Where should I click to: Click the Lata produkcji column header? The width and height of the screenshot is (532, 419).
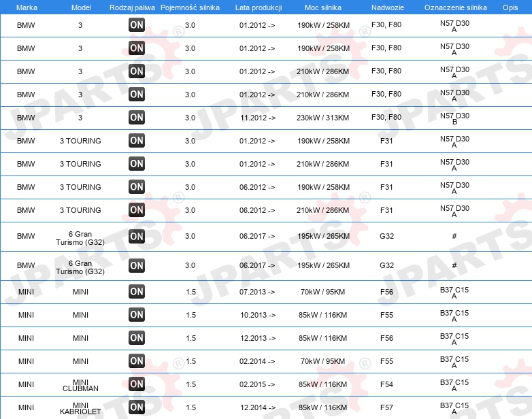(259, 7)
